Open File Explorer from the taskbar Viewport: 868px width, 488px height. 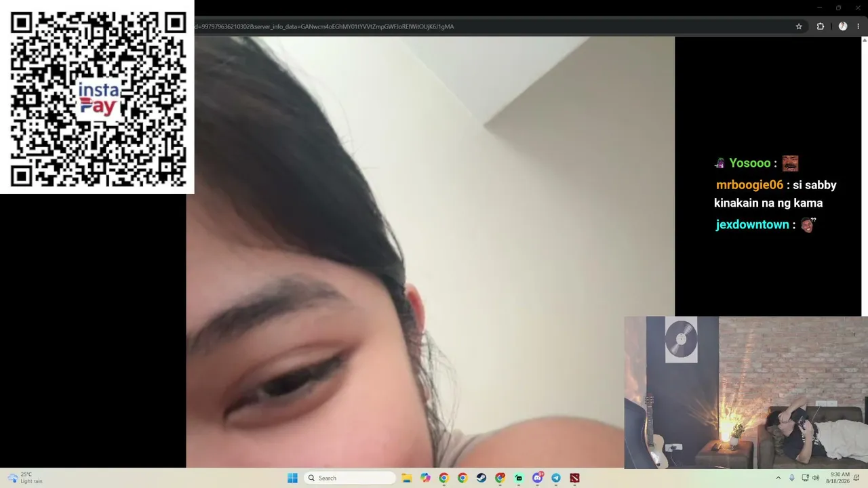pyautogui.click(x=407, y=478)
